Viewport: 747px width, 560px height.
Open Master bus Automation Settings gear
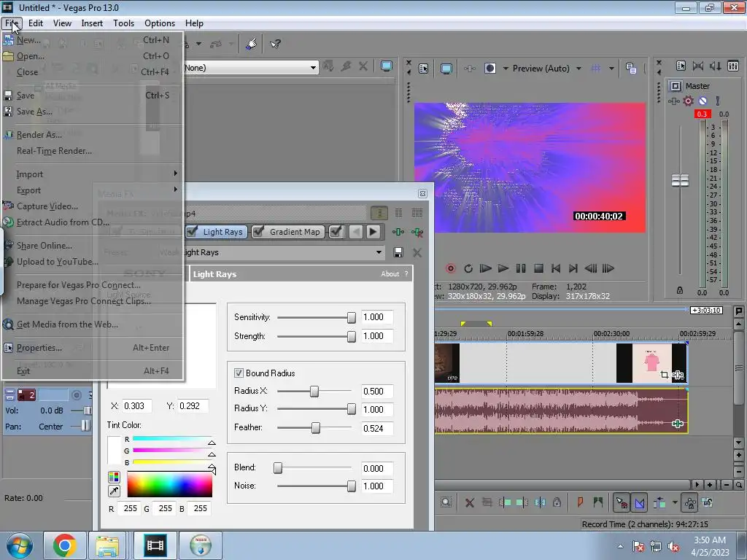688,101
